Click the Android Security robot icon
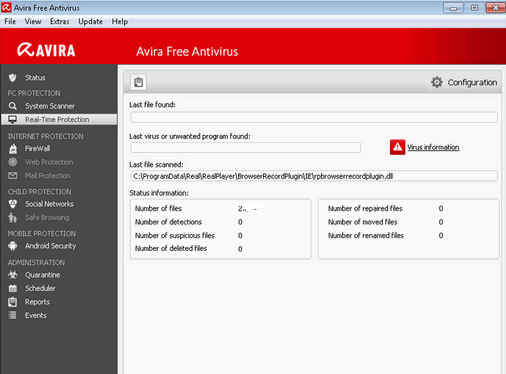506x374 pixels. click(x=13, y=246)
